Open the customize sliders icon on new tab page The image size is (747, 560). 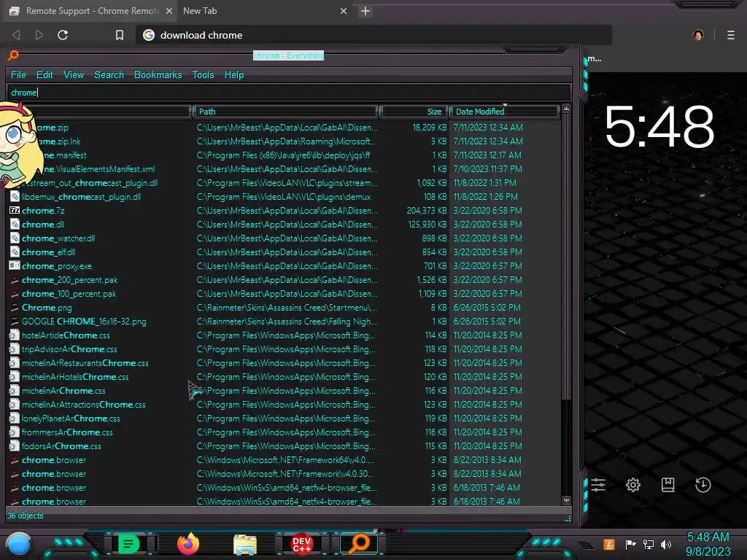coord(598,485)
